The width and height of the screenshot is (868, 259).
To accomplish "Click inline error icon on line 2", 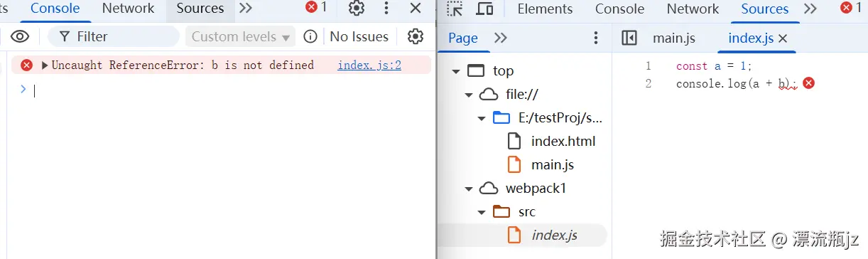I will point(808,83).
